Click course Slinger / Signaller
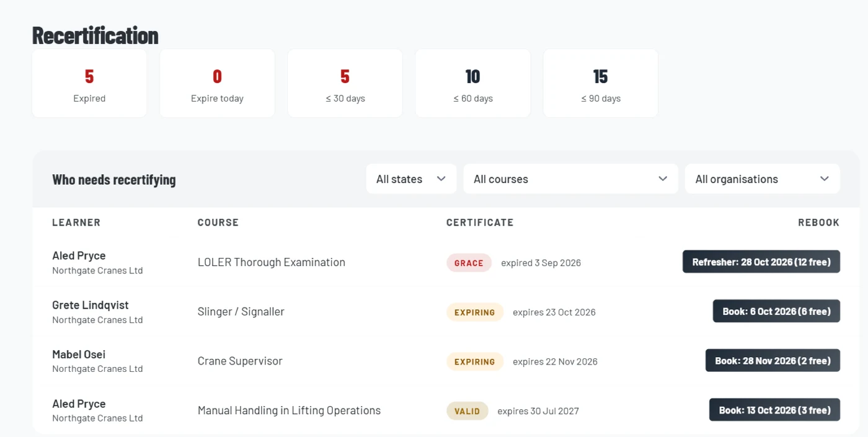The height and width of the screenshot is (437, 868). click(x=241, y=312)
